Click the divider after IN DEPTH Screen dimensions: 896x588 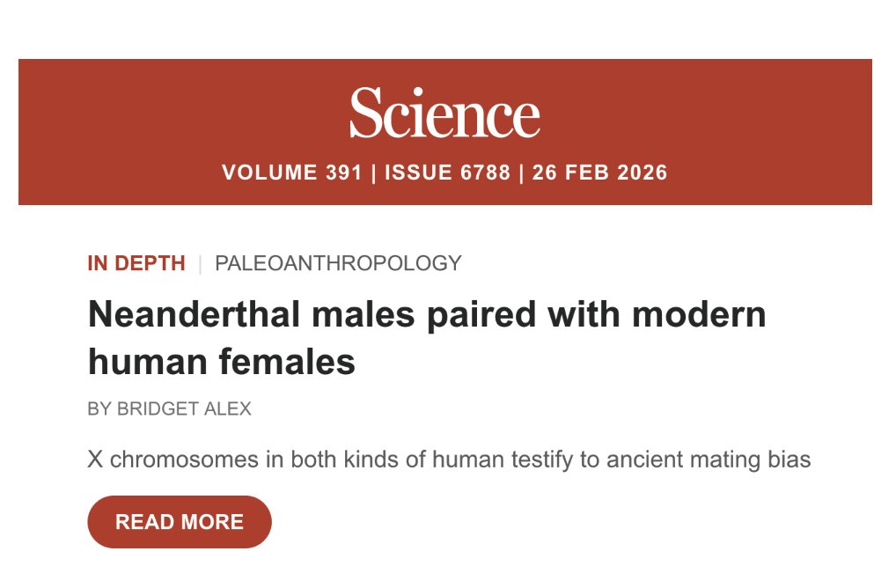pyautogui.click(x=200, y=264)
